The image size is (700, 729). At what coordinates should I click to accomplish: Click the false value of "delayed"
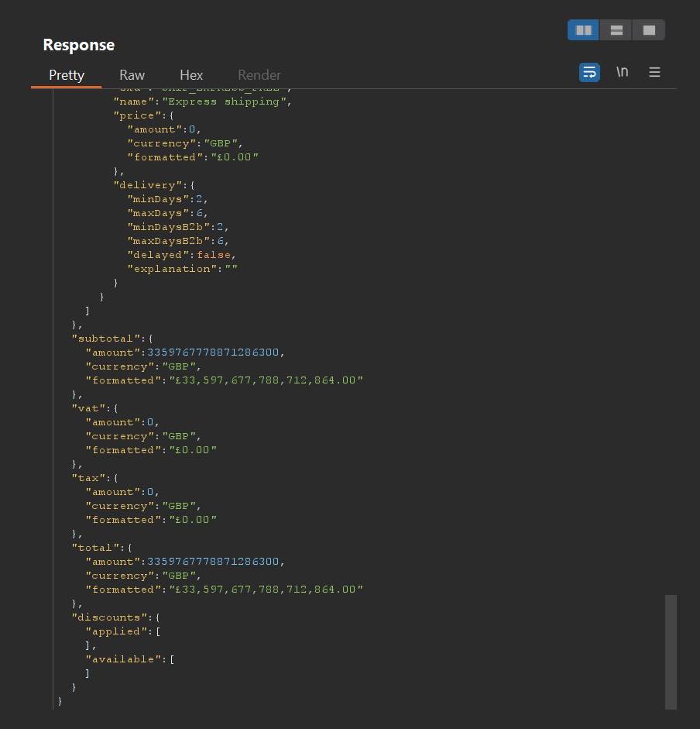click(214, 255)
